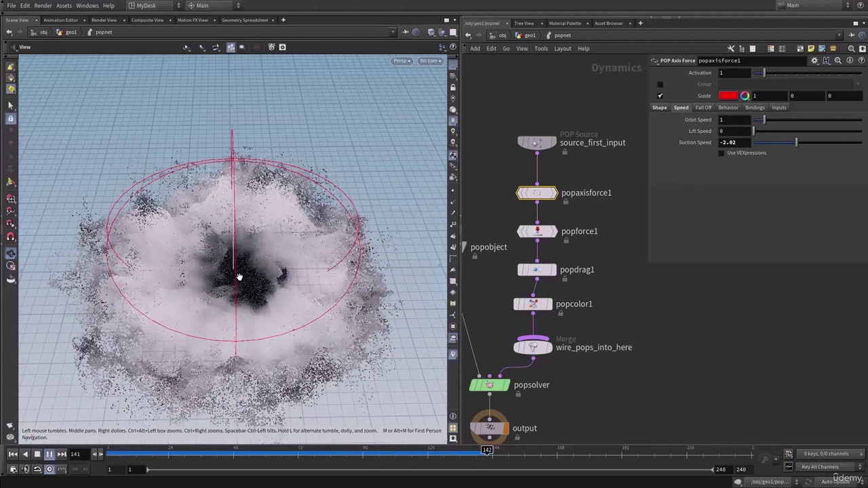Open the Auto Update mode dropdown
This screenshot has height=488, width=868.
point(840,482)
